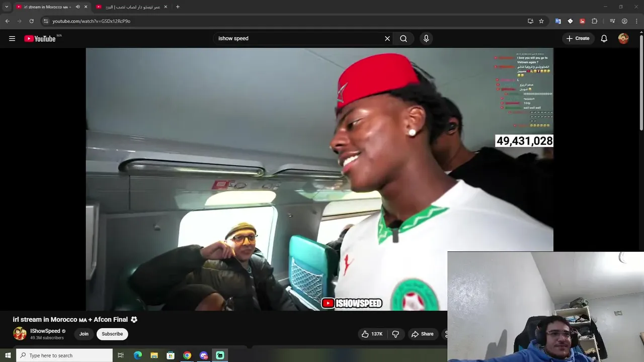644x362 pixels.
Task: Switch to the second Arabic-titled YouTube tab
Action: (x=133, y=7)
